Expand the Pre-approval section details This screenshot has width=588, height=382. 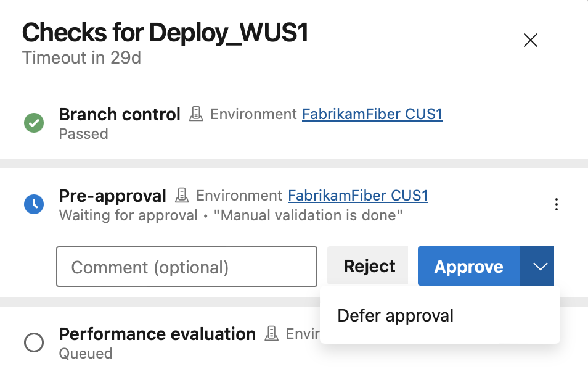112,196
